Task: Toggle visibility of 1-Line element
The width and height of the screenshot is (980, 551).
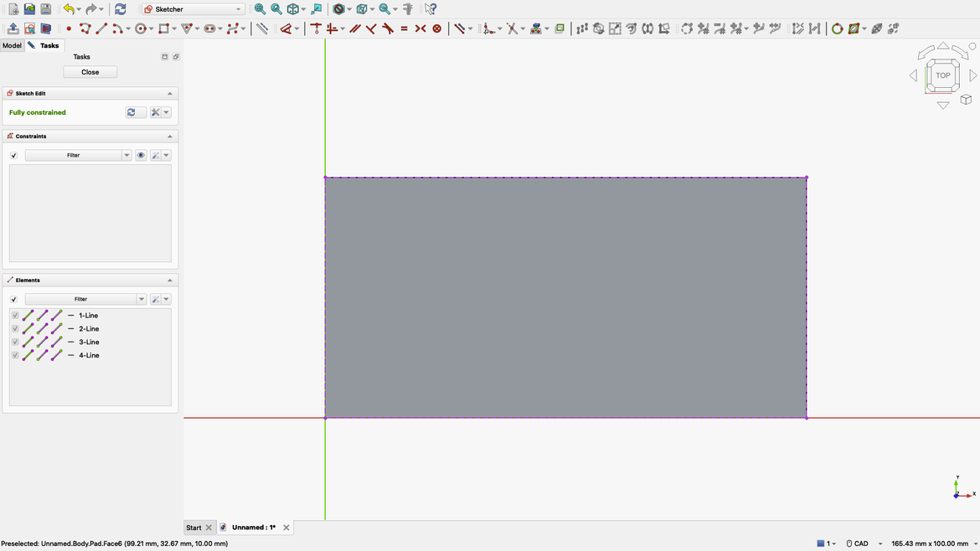Action: pos(14,316)
